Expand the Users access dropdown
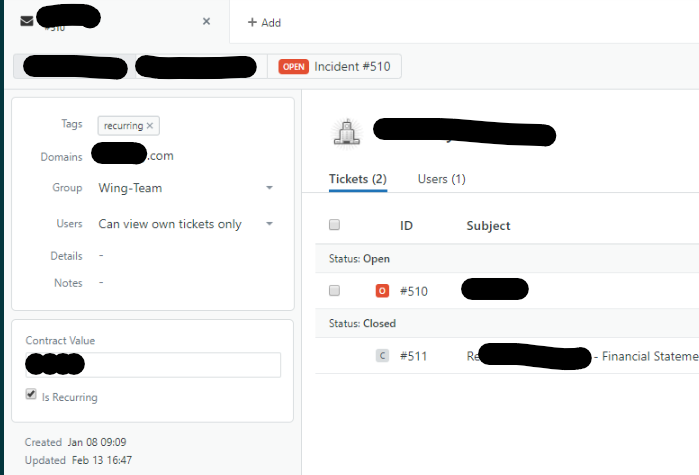The image size is (699, 475). pyautogui.click(x=269, y=224)
